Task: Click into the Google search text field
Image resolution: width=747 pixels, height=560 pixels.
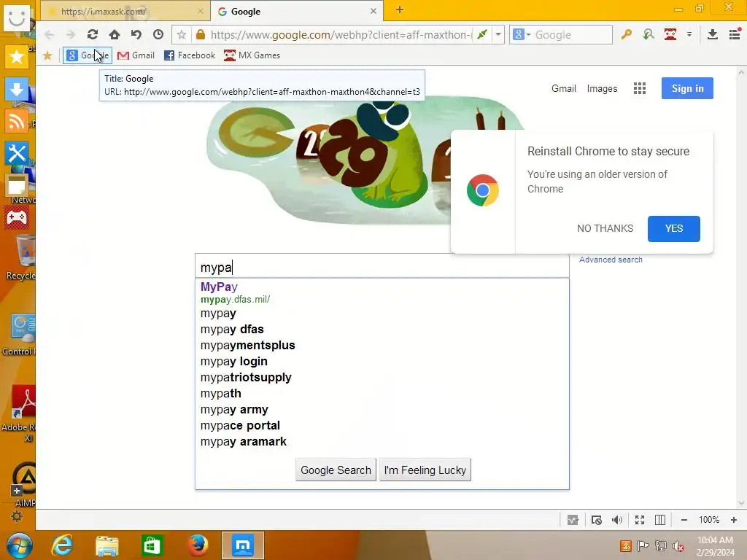Action: pyautogui.click(x=382, y=267)
